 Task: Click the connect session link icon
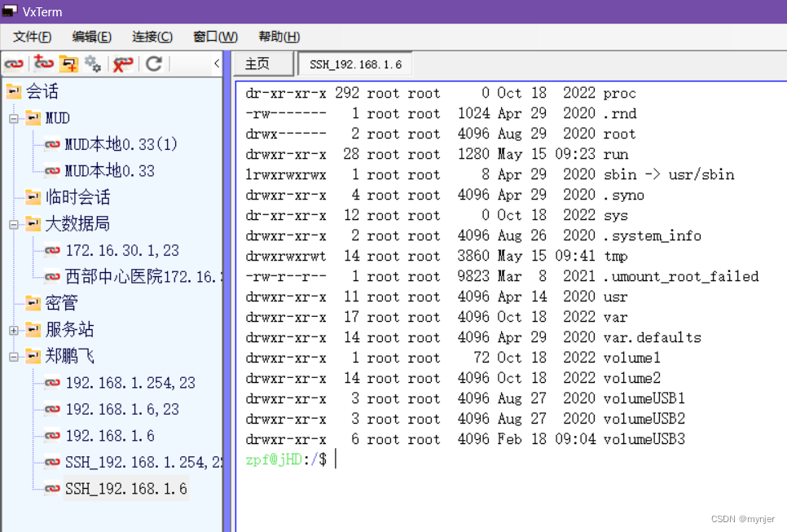tap(14, 64)
